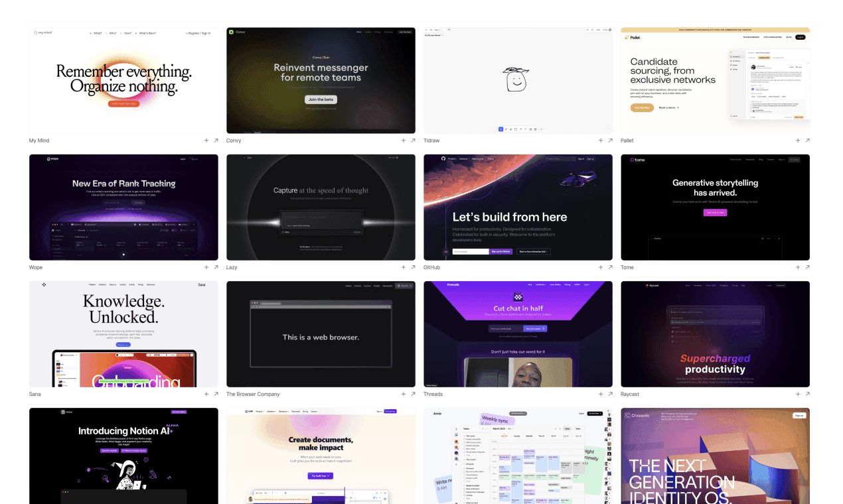843x504 pixels.
Task: Visit Threads with the arrow icon
Action: 610,394
